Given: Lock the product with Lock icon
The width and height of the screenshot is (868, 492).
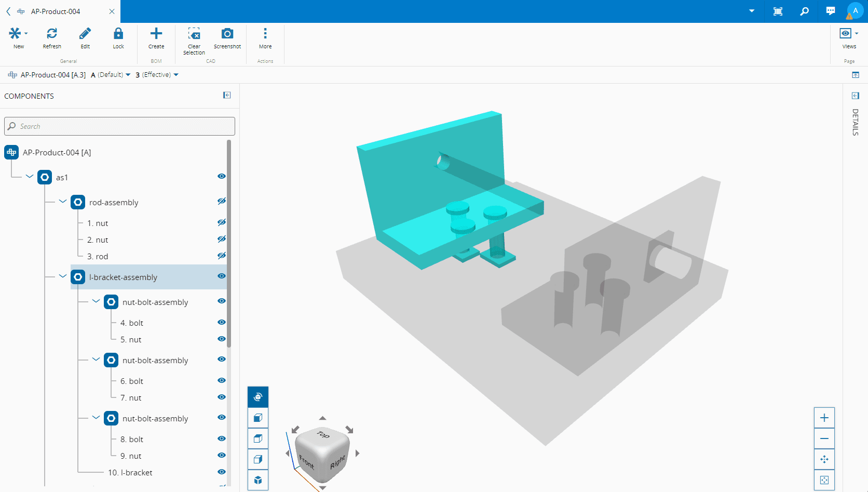Looking at the screenshot, I should 118,34.
